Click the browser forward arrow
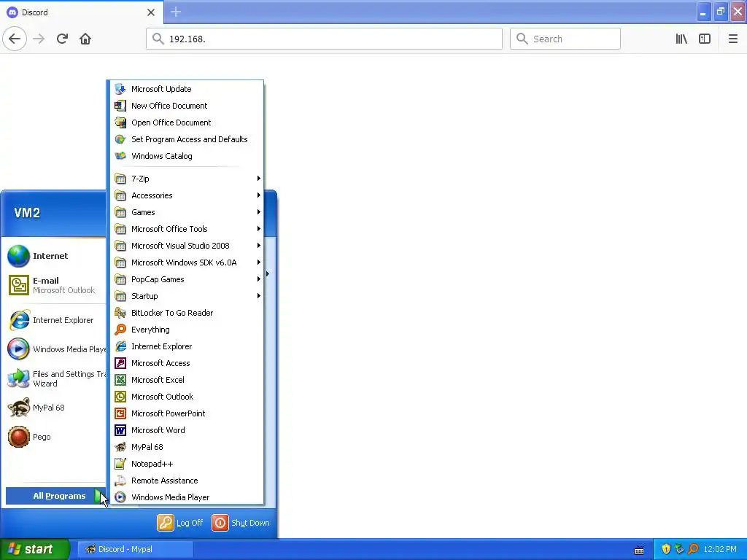 39,39
